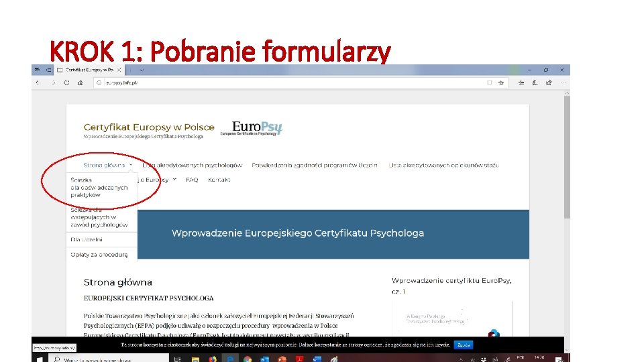The image size is (644, 362).
Task: Go back using the browser back arrow
Action: (38, 82)
